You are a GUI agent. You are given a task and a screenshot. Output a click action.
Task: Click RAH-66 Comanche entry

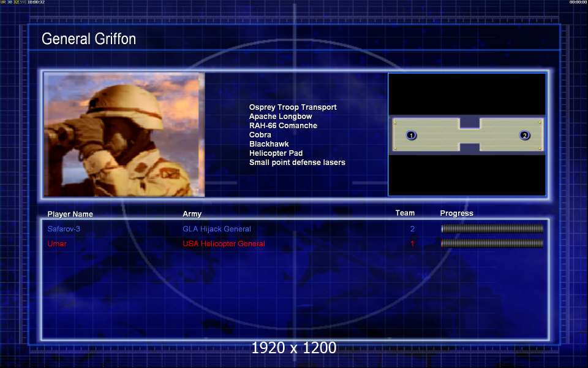pyautogui.click(x=283, y=125)
